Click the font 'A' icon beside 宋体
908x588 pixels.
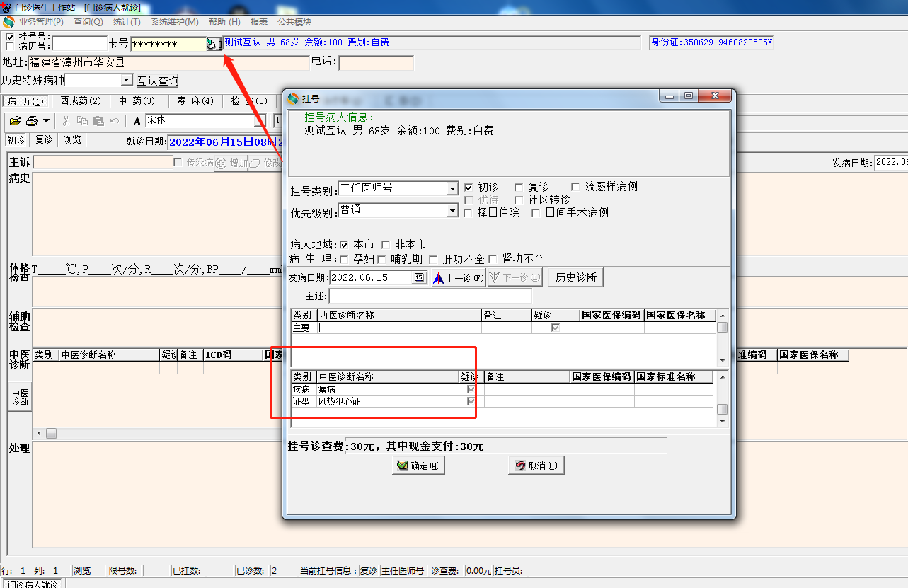[137, 121]
